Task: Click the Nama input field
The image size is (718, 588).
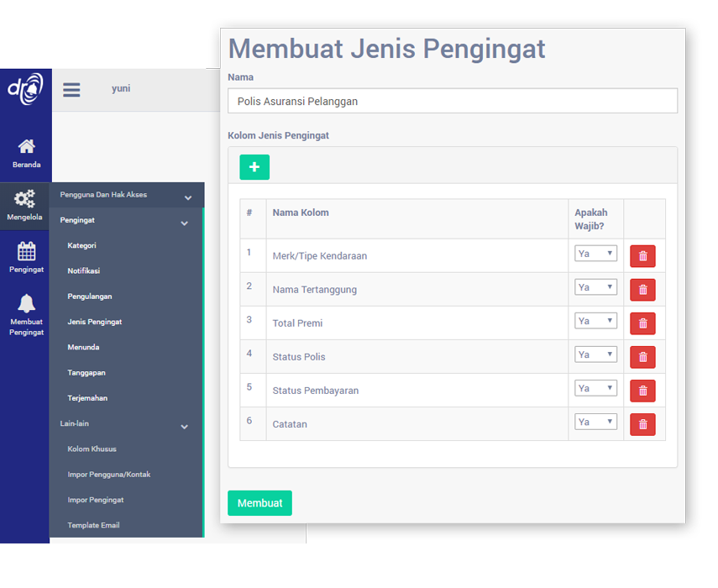Action: point(452,101)
